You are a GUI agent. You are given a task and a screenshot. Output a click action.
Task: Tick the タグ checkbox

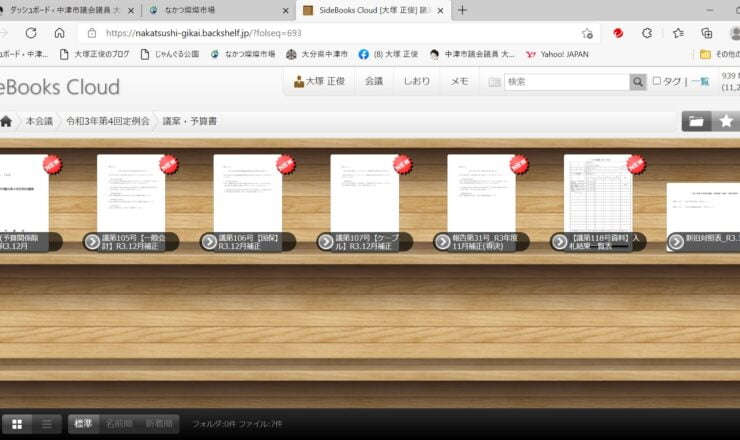click(x=657, y=82)
